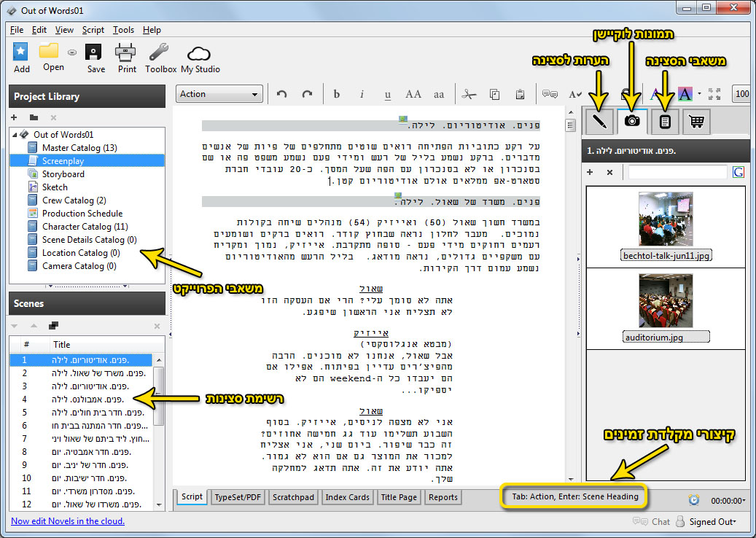This screenshot has height=538, width=756.
Task: Open the Index Cards tab
Action: pyautogui.click(x=347, y=497)
